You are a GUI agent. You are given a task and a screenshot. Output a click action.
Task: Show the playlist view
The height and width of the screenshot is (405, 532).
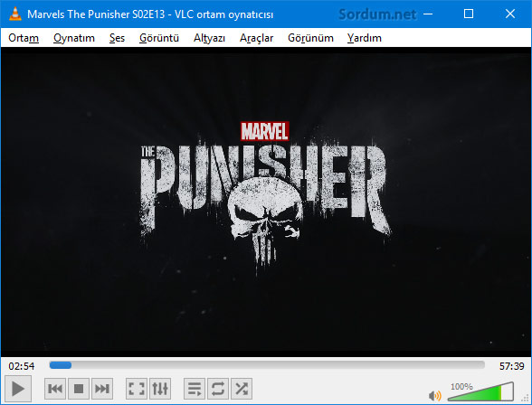tap(195, 389)
